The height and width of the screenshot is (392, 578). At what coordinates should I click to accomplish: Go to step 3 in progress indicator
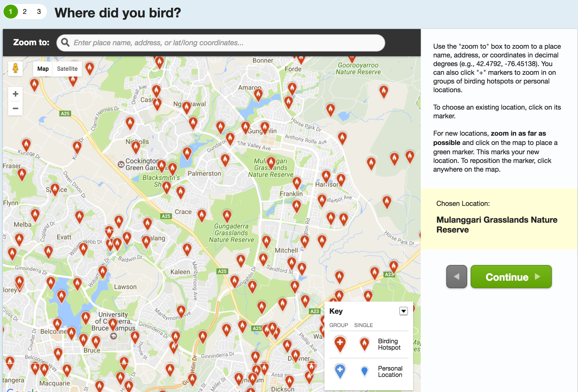(x=39, y=12)
